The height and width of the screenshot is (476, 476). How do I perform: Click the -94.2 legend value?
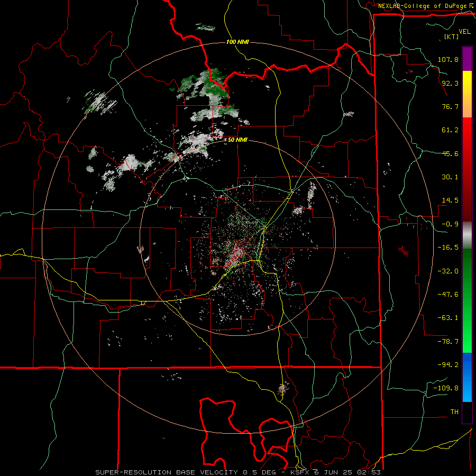[448, 365]
